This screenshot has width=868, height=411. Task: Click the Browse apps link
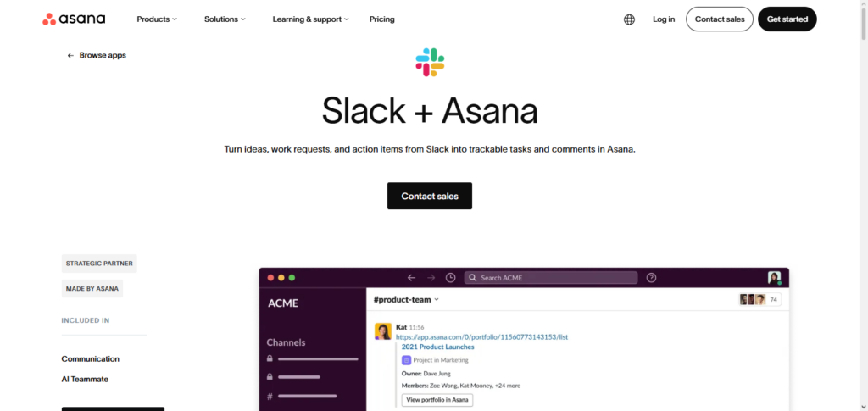click(103, 55)
